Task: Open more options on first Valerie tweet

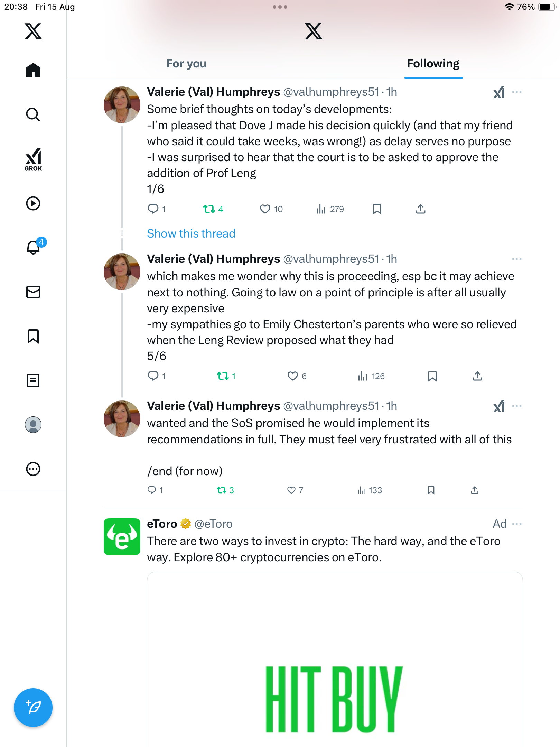Action: [517, 92]
